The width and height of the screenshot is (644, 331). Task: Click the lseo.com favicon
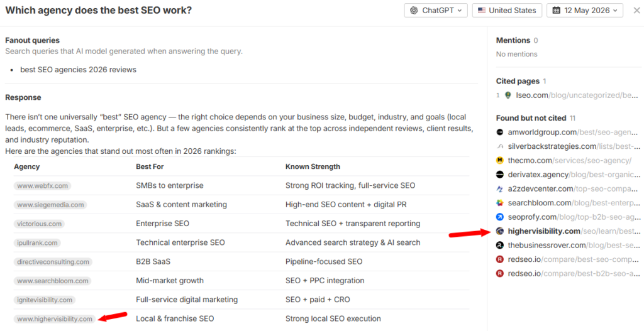click(508, 95)
